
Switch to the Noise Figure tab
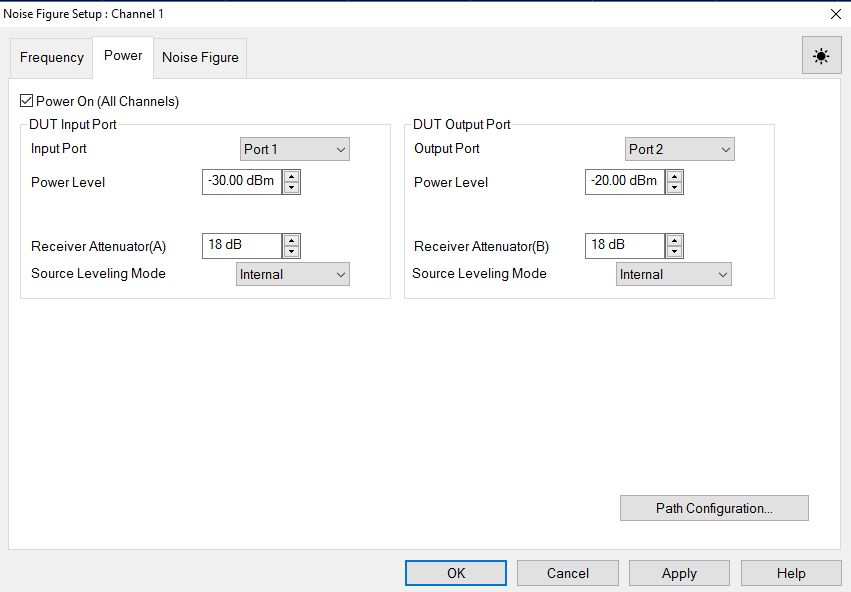click(200, 58)
